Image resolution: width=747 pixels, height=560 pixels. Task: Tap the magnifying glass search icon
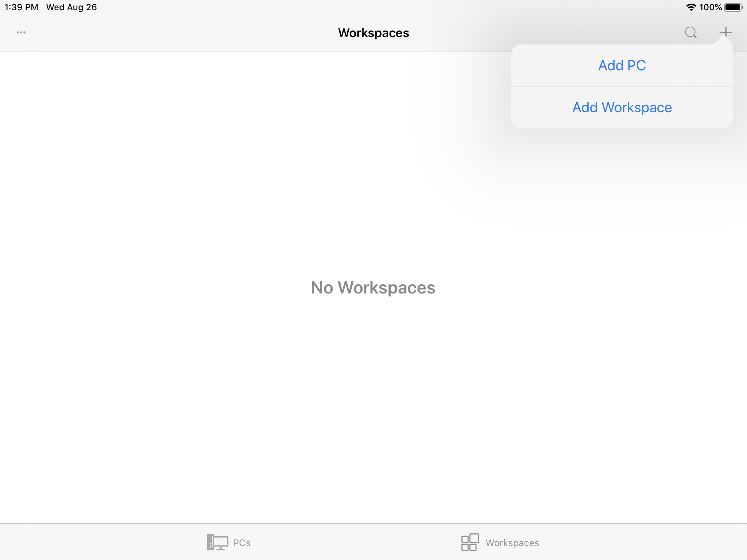click(x=690, y=32)
